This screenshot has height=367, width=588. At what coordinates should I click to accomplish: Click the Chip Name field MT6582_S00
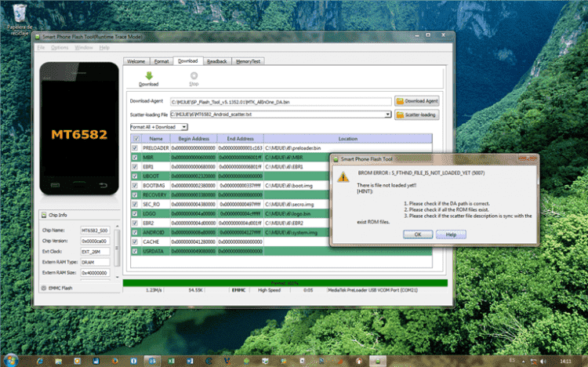[95, 231]
